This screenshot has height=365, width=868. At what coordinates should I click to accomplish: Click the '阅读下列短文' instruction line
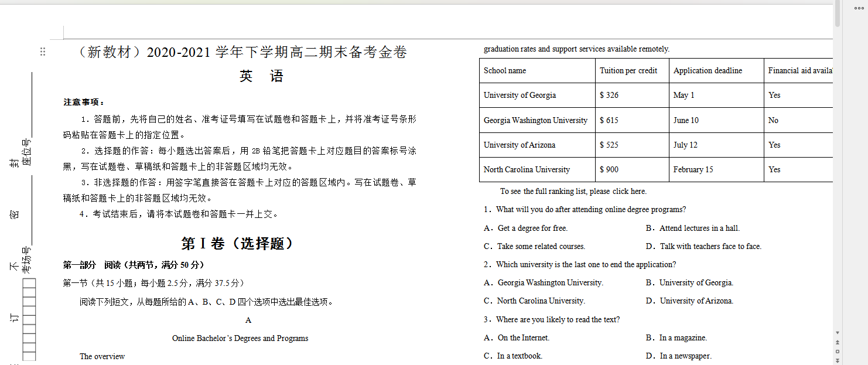[207, 302]
